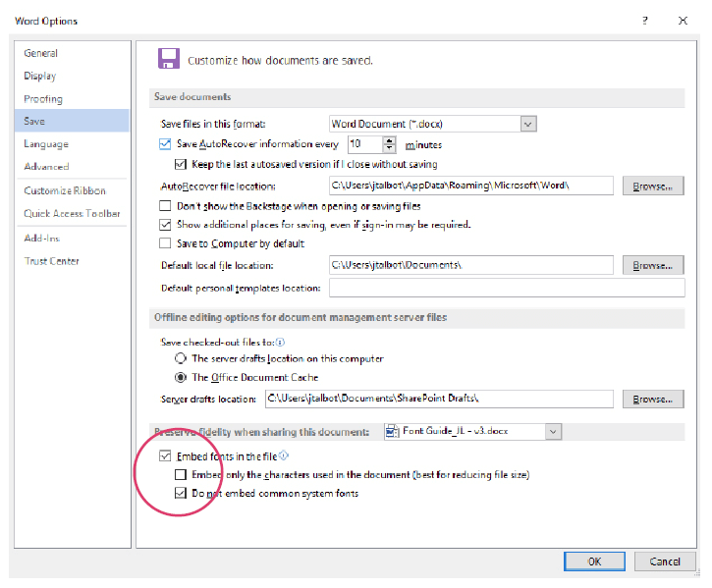Toggle Embed fonts in the file checkbox
Viewport: 712px width, 588px height.
(x=165, y=455)
